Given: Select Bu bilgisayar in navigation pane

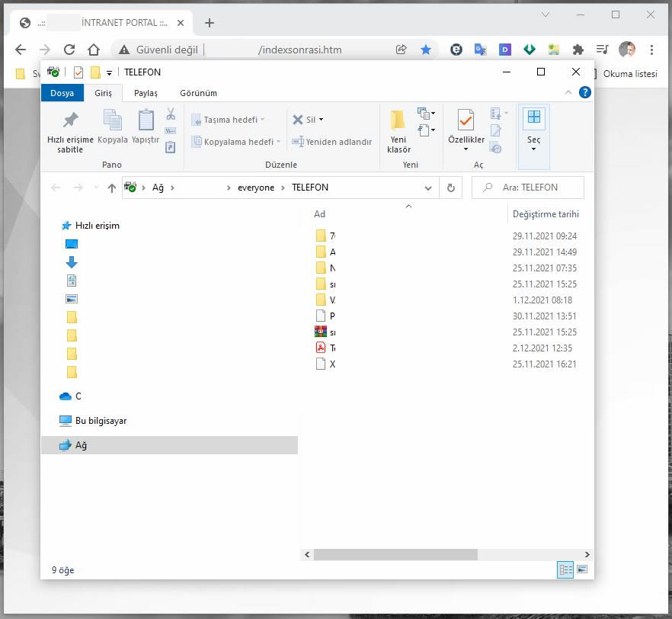Looking at the screenshot, I should [101, 421].
